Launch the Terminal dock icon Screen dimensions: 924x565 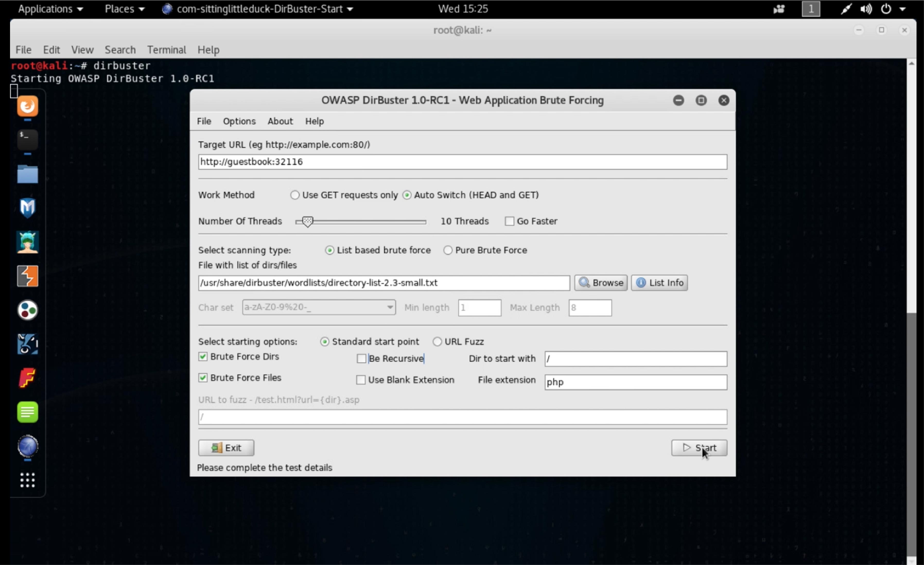pos(27,140)
